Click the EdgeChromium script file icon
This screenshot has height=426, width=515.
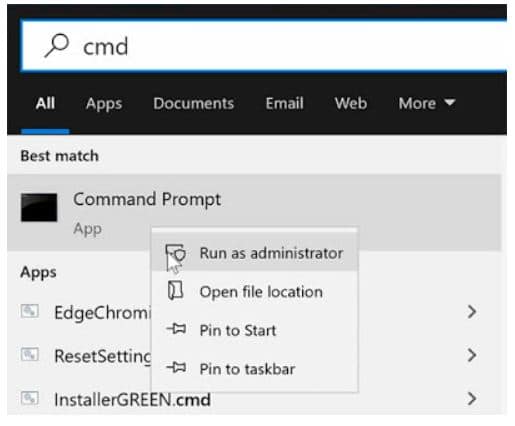[30, 311]
